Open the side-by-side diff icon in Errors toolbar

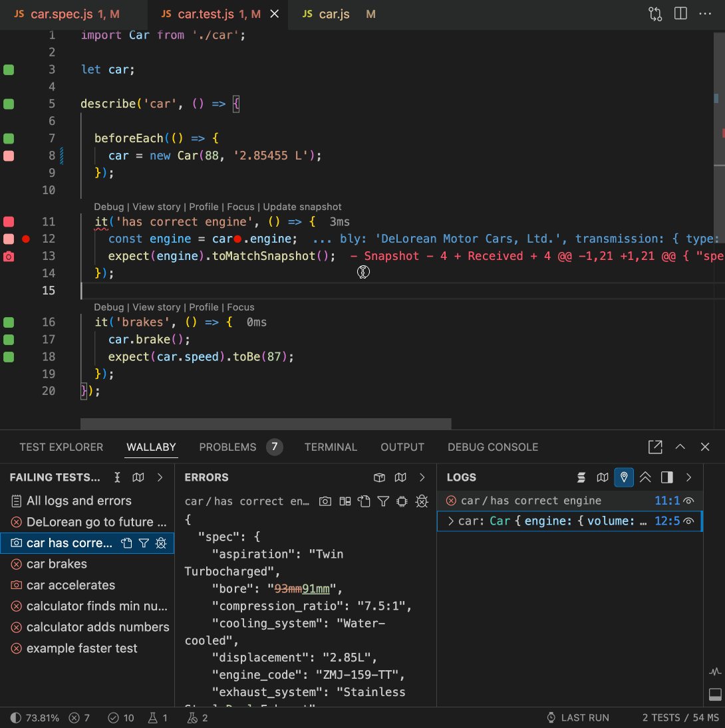[345, 501]
